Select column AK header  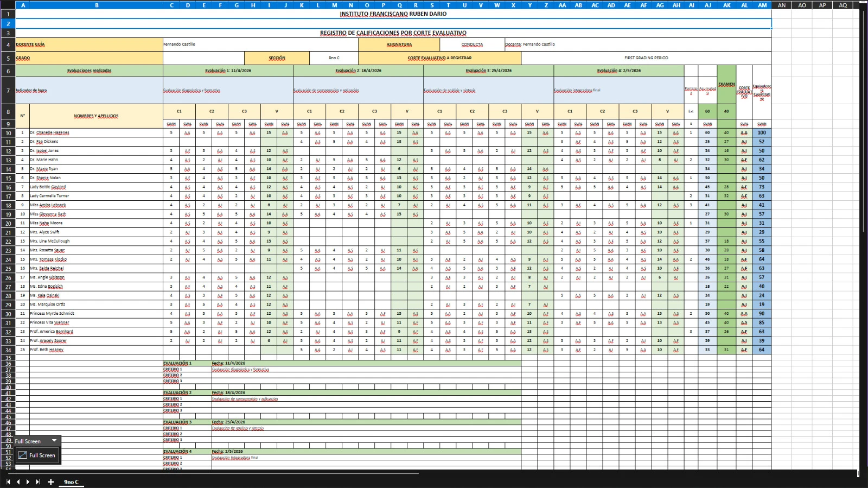click(726, 5)
